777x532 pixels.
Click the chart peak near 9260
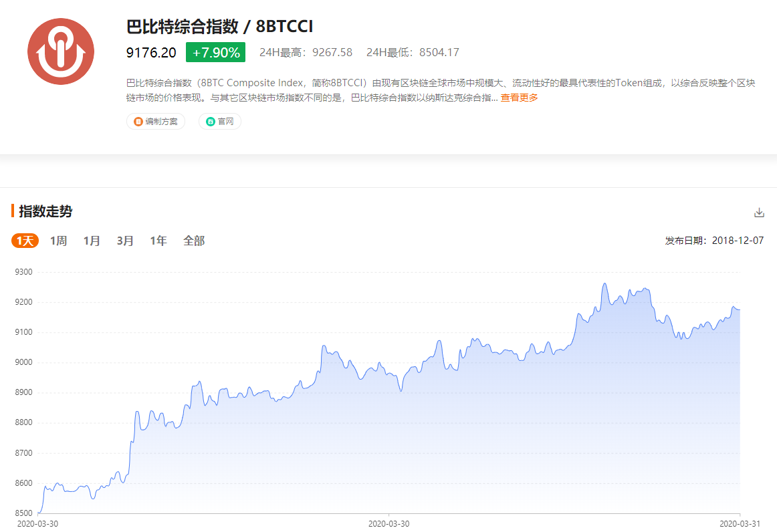tap(604, 284)
